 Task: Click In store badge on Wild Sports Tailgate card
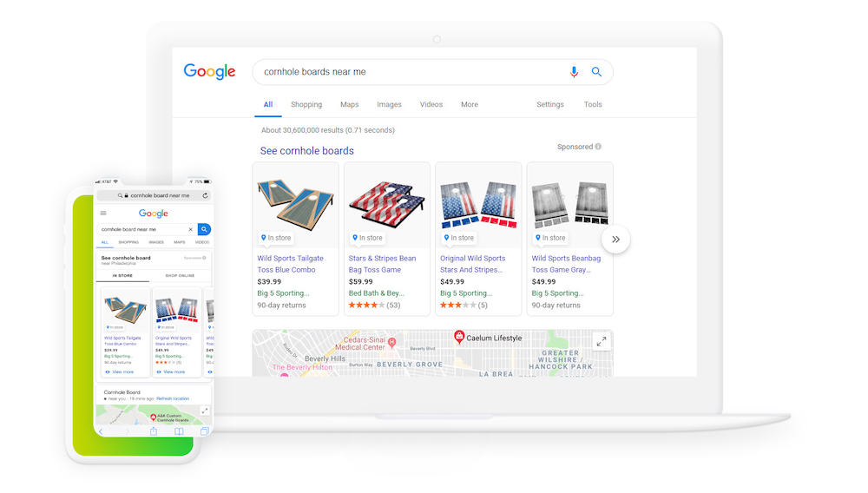coord(276,238)
